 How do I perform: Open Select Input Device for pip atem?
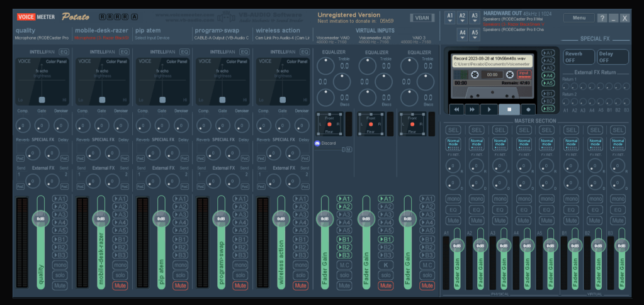[152, 38]
